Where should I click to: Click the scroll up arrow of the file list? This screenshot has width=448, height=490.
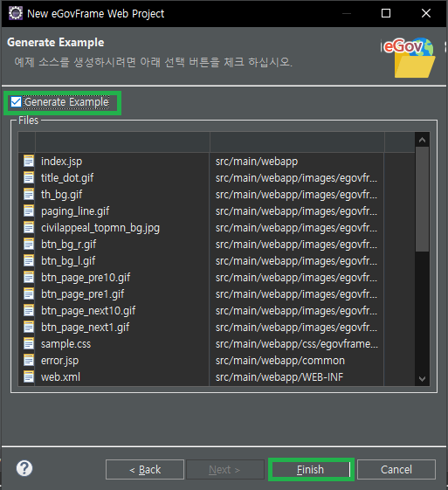[x=422, y=140]
